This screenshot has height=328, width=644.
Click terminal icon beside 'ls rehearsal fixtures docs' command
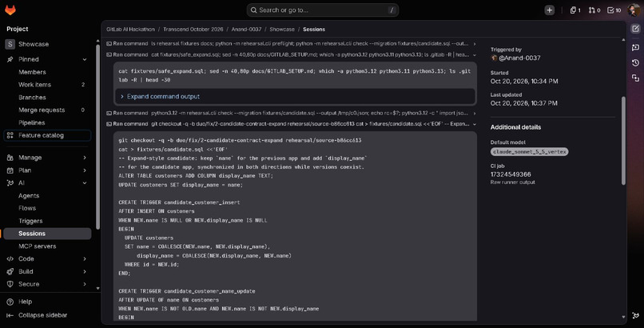[x=109, y=43]
